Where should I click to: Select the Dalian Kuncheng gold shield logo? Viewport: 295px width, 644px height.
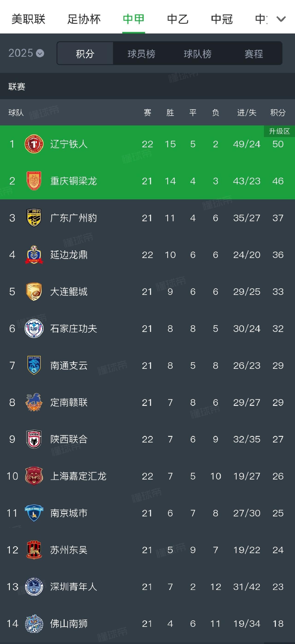[x=34, y=292]
